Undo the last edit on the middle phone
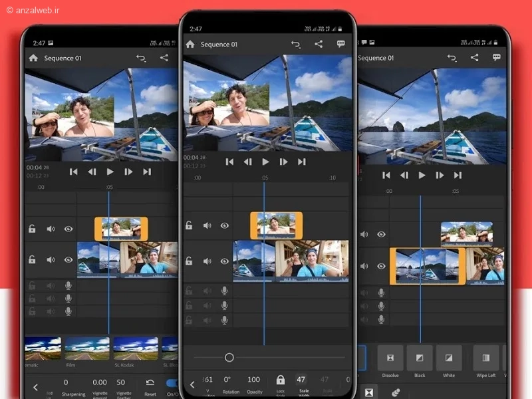532x399 pixels. [x=296, y=44]
